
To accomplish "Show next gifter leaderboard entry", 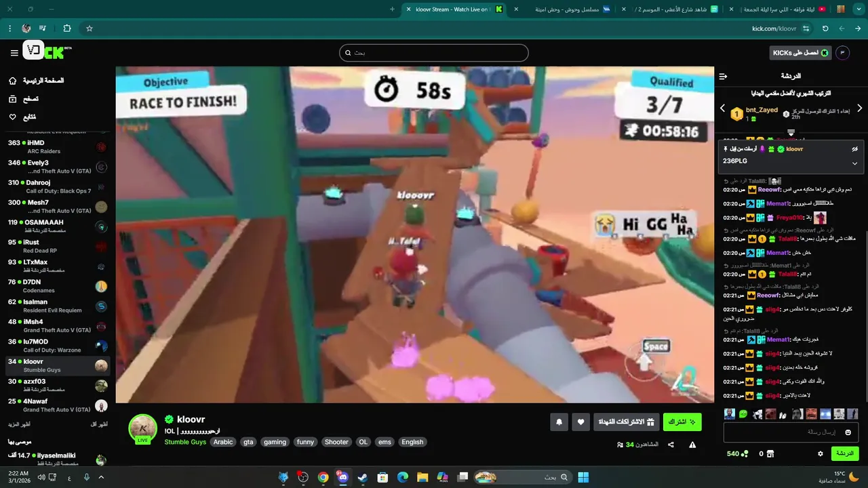I will (x=860, y=108).
